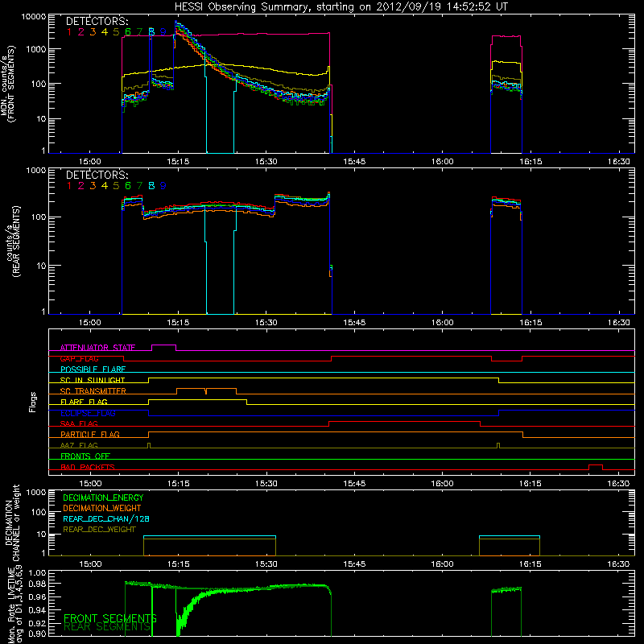This screenshot has height=644, width=644.
Task: Click the HESSI Observing Summary title text
Action: pyautogui.click(x=341, y=7)
